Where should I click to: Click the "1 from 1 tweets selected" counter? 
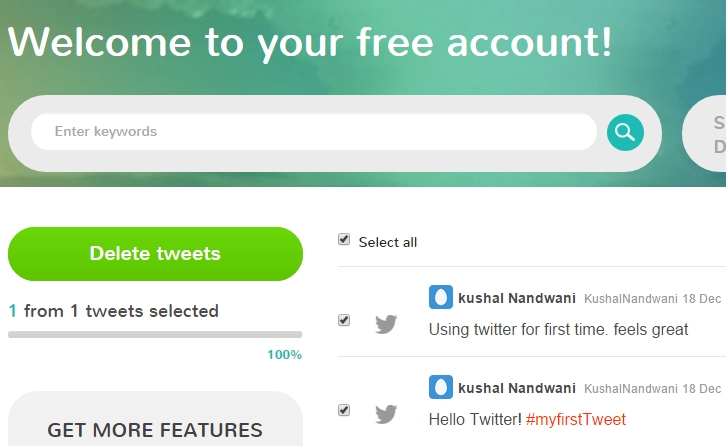pos(113,311)
